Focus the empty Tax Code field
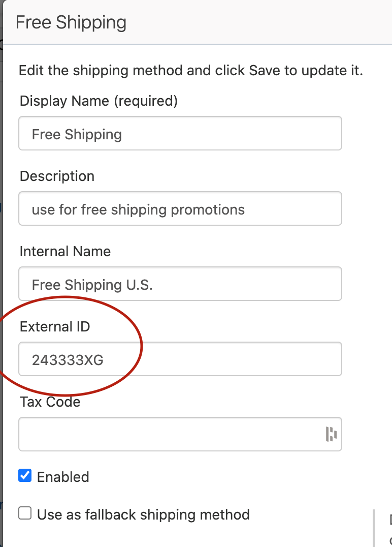This screenshot has height=547, width=392. coord(168,434)
